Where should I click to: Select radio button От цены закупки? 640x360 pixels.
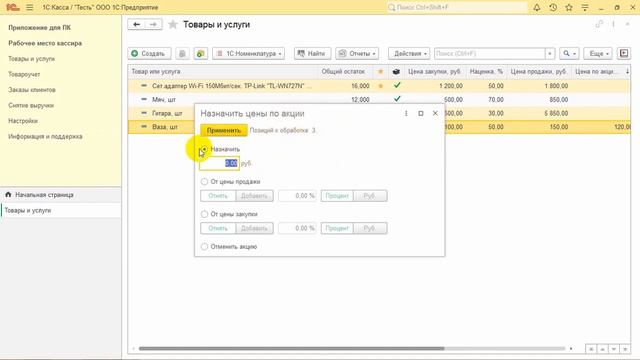click(x=204, y=214)
